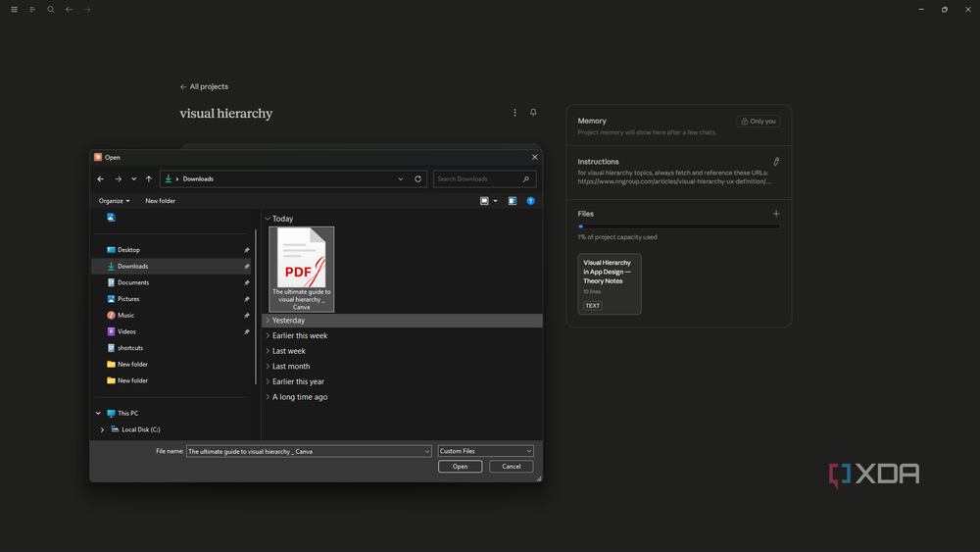Go forward with the title bar forward arrow

coord(87,10)
